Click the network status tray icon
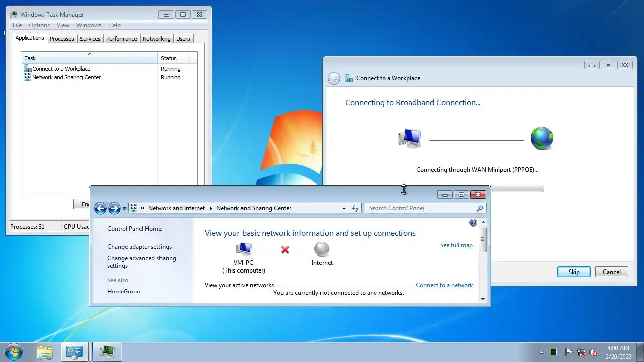 pos(581,352)
